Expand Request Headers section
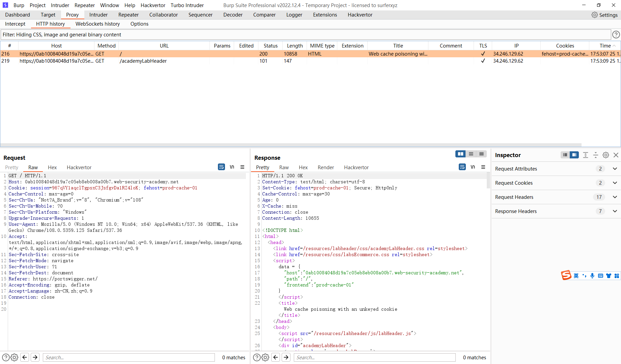This screenshot has width=621, height=364. [615, 197]
